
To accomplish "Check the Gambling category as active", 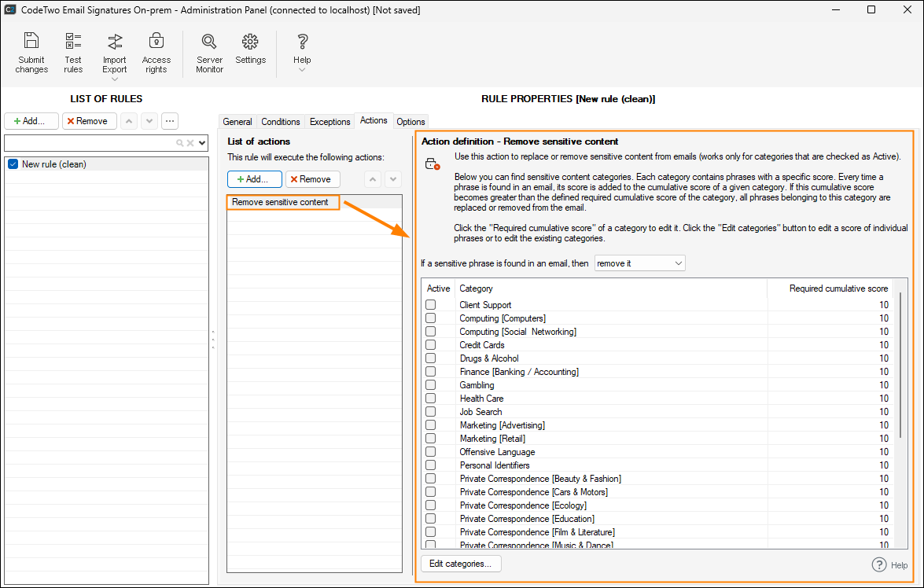I will [x=430, y=385].
